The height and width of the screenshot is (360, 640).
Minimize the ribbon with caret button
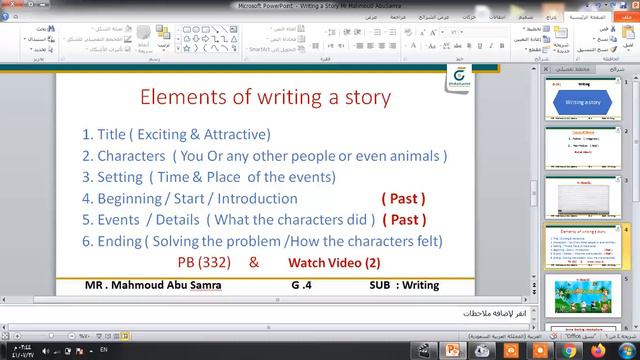point(16,17)
